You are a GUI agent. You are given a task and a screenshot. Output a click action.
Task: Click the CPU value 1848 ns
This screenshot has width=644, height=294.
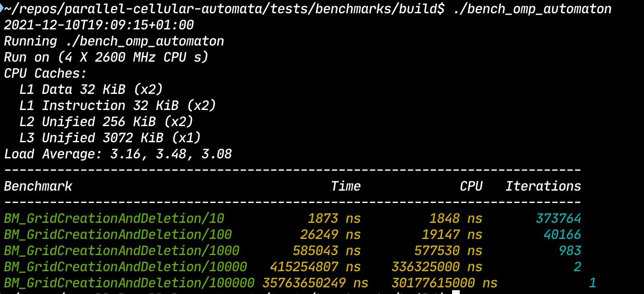(456, 219)
